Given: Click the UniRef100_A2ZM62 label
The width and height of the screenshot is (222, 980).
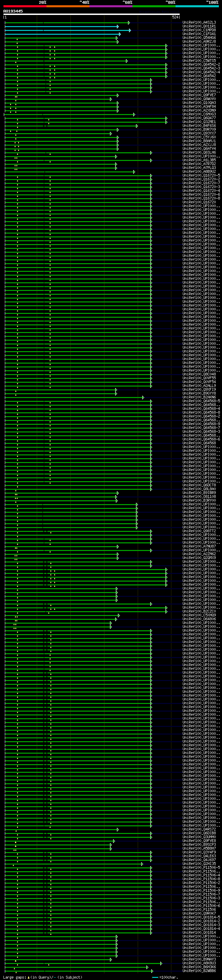Looking at the screenshot, I should 199,554.
